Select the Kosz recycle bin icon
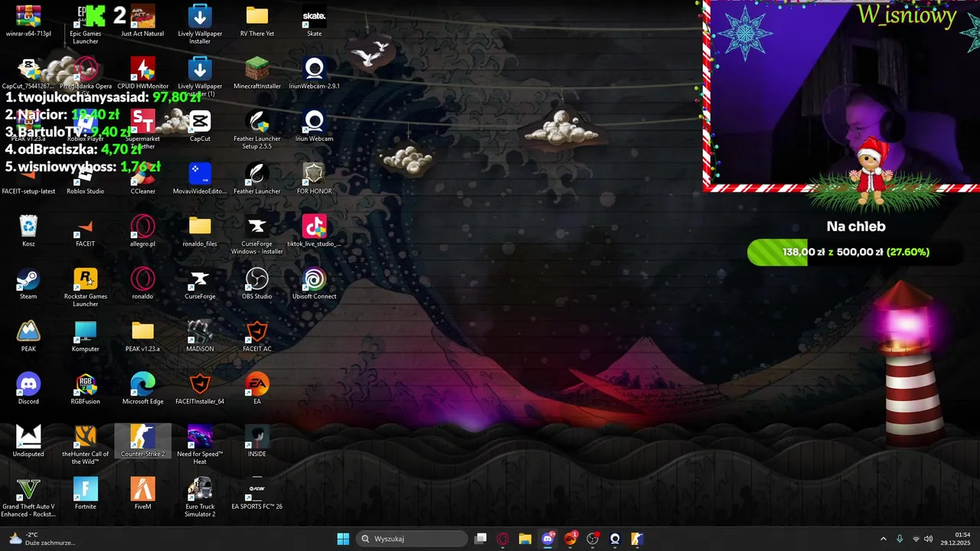980x551 pixels. point(28,231)
